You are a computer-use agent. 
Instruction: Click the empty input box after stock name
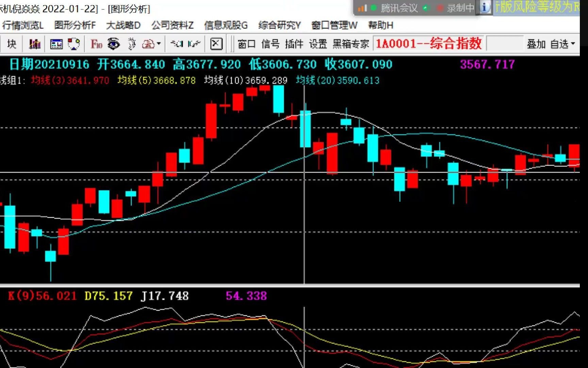(x=505, y=44)
